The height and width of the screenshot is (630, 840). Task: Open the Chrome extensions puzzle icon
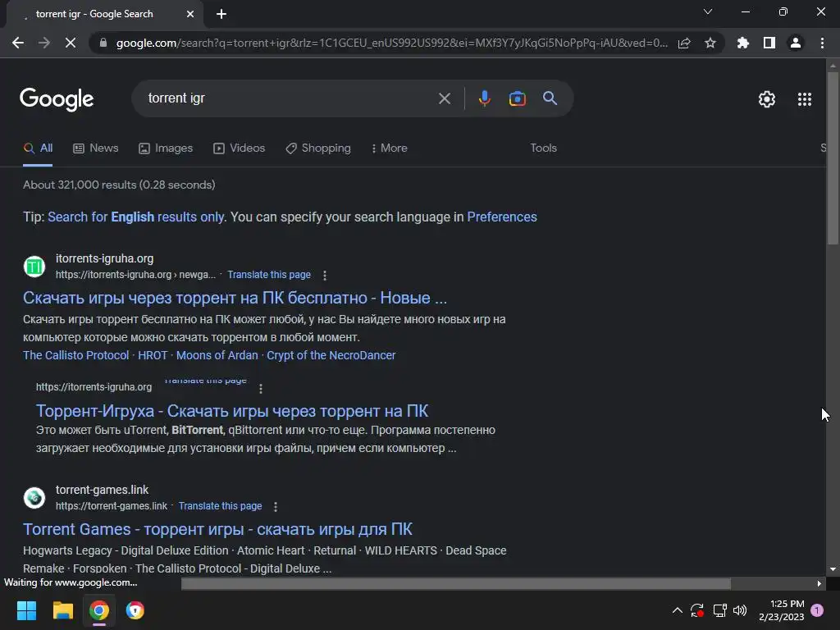click(x=743, y=43)
